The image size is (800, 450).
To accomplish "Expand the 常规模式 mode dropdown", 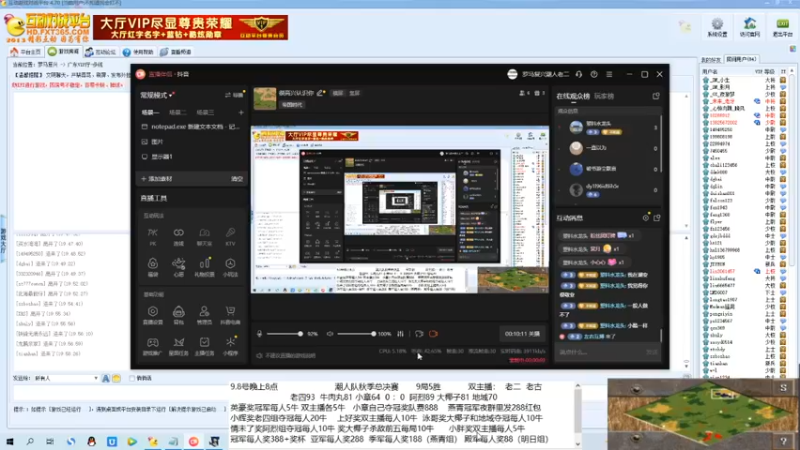I will click(158, 95).
